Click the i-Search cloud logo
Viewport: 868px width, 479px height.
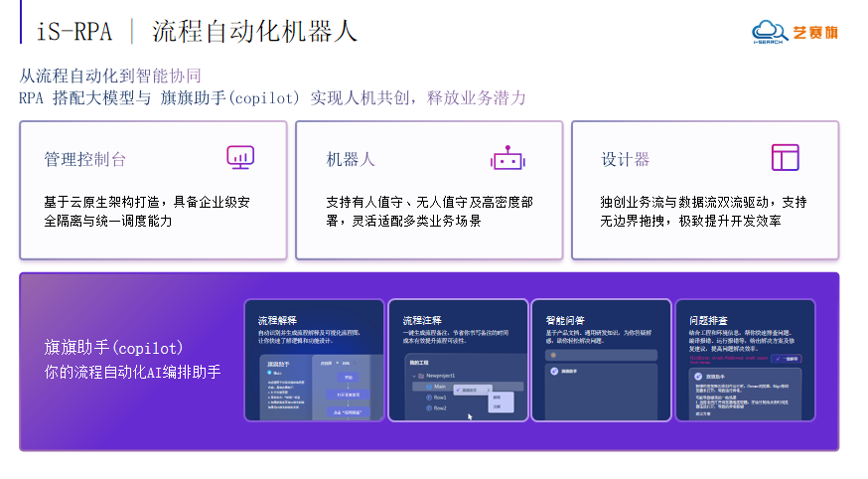(x=769, y=32)
